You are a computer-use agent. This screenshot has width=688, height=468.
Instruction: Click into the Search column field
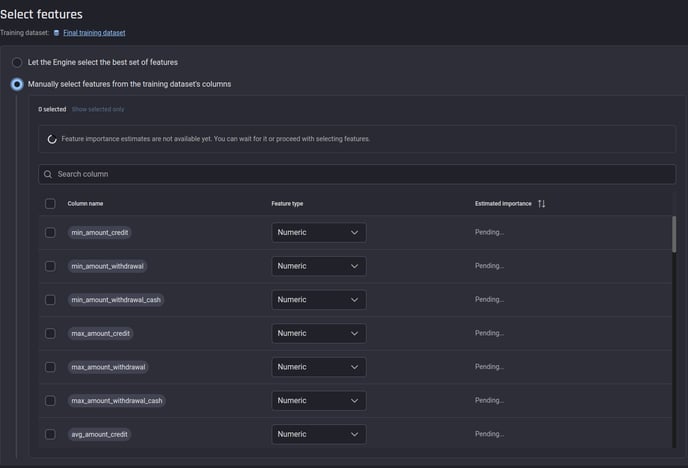(357, 174)
